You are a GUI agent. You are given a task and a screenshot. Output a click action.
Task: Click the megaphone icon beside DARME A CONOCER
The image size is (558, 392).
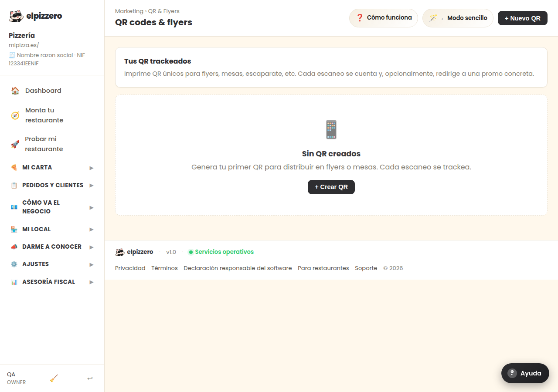14,247
